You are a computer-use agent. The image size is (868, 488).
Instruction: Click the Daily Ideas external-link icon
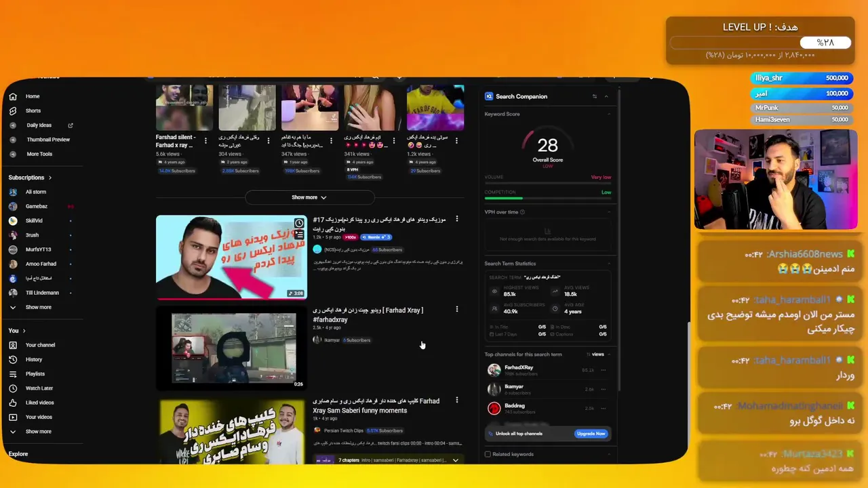pyautogui.click(x=71, y=125)
